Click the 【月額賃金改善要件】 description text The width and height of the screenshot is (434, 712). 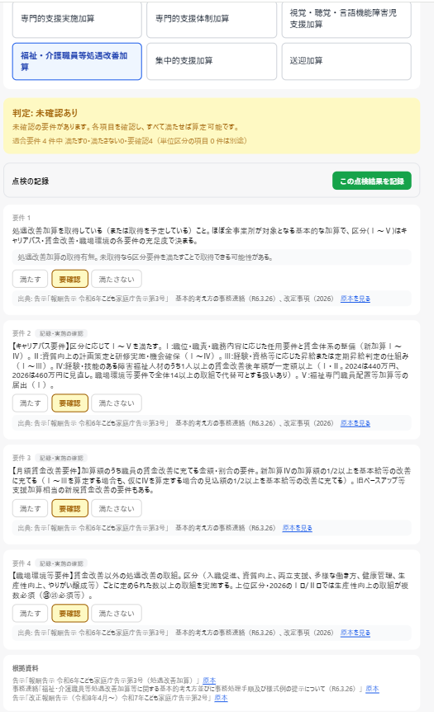(x=212, y=480)
